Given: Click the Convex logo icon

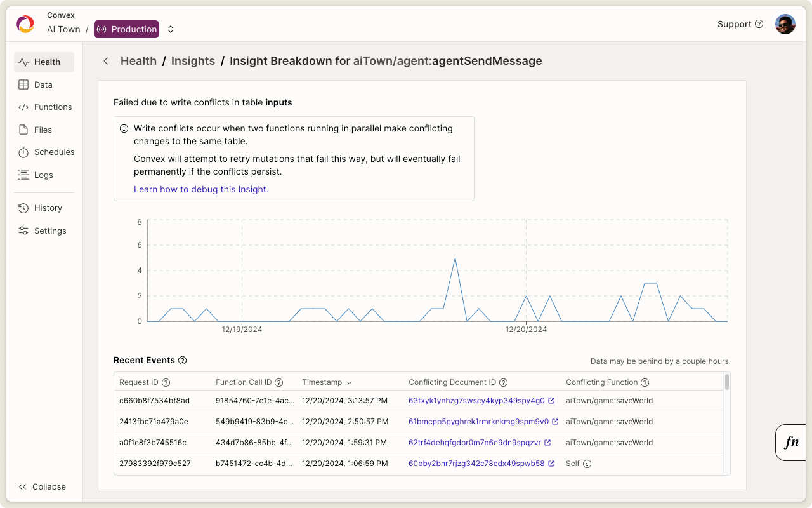Looking at the screenshot, I should 25,24.
